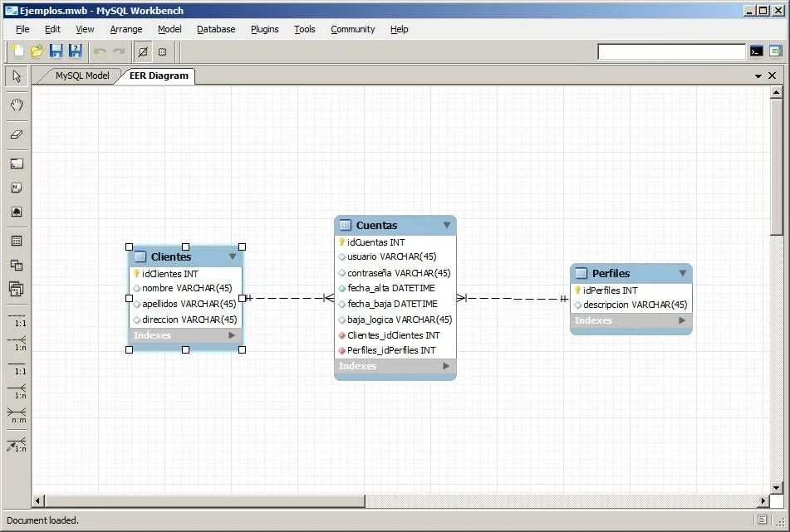Select the relationship using existing columns tool
This screenshot has width=790, height=532.
[17, 444]
